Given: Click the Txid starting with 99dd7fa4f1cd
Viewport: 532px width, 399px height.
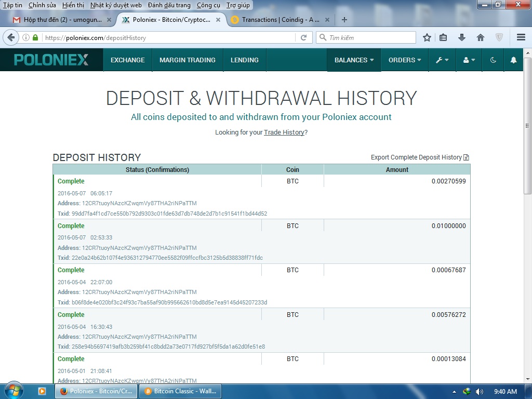Looking at the screenshot, I should (x=169, y=214).
